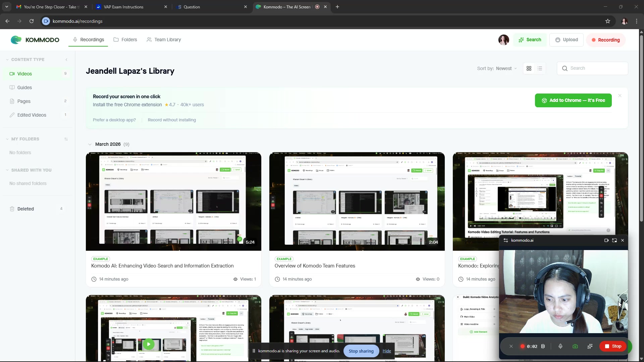Expand the SHARED WITH YOU section
The height and width of the screenshot is (362, 644).
click(29, 170)
